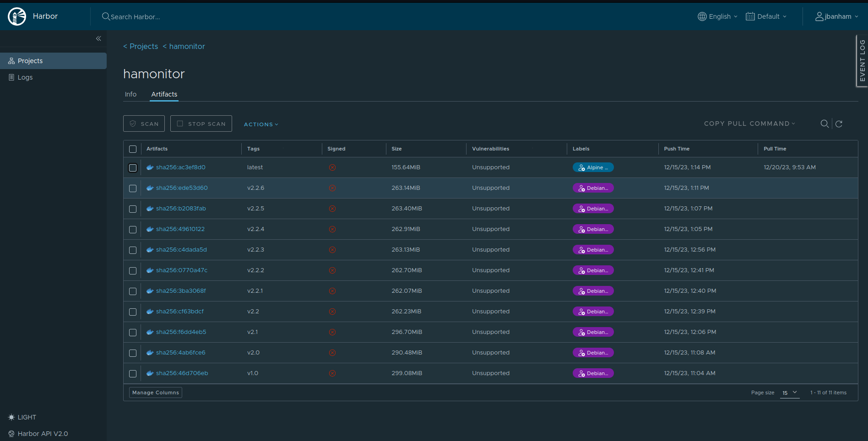Viewport: 868px width, 441px height.
Task: Check the v2.2.6 artifact row
Action: tap(133, 188)
